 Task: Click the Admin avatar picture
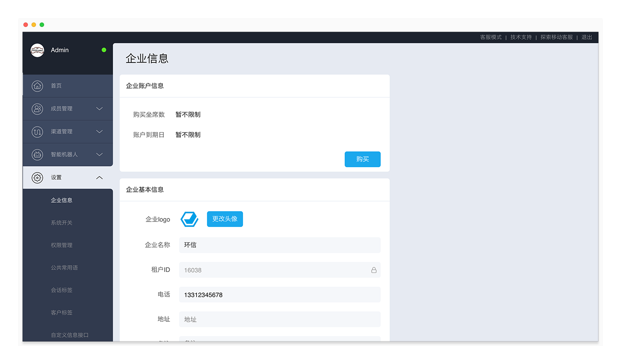point(37,50)
